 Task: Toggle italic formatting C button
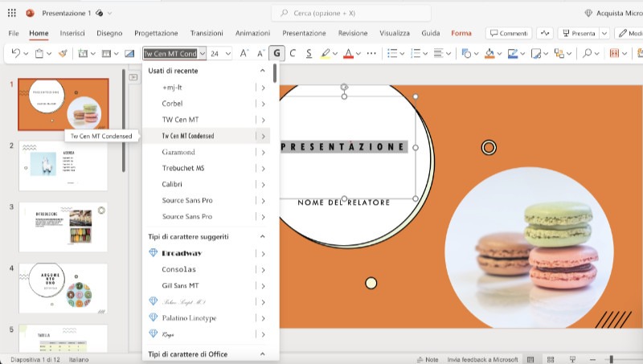(x=293, y=53)
